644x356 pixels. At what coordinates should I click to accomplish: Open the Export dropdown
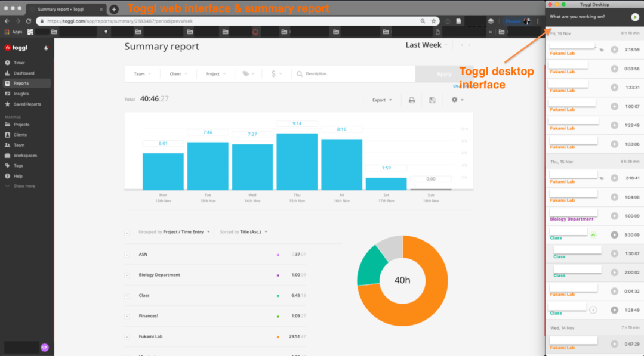point(382,100)
